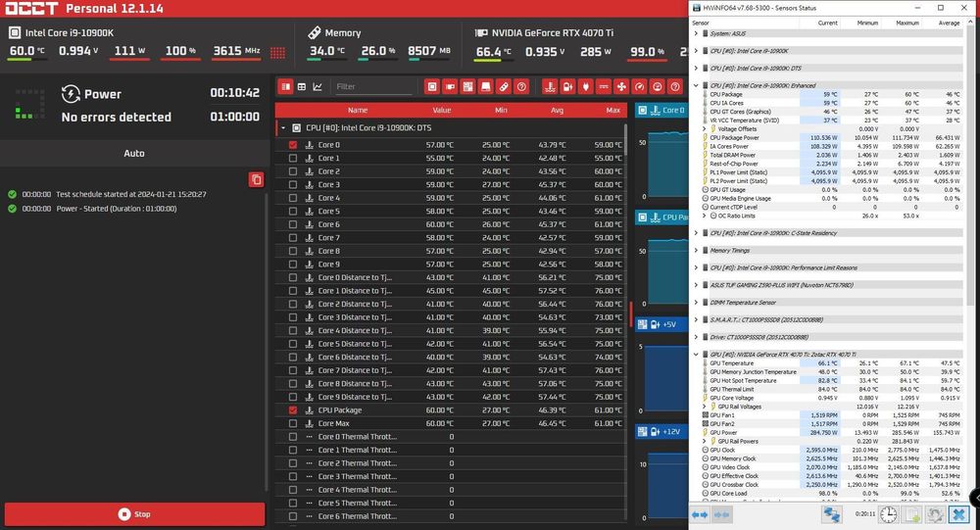Click the Avg column header

pos(557,110)
